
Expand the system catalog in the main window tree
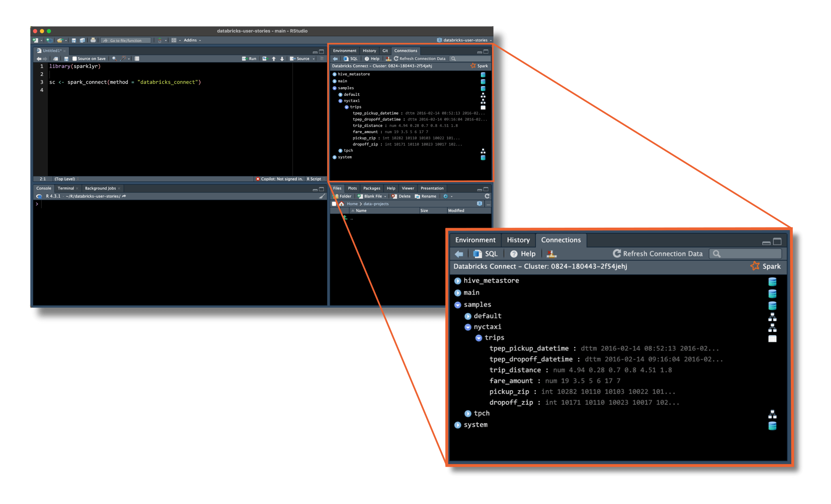pyautogui.click(x=334, y=157)
